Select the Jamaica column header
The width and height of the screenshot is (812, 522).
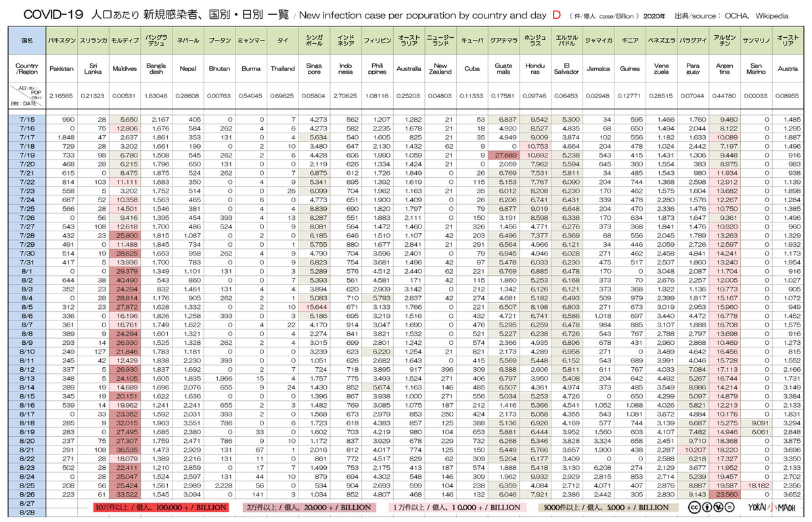tap(597, 69)
